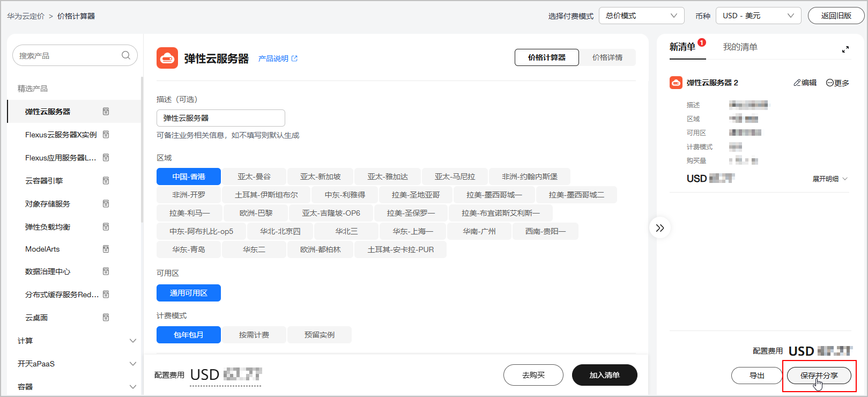Click calculator icon beside 对象存储服务

coord(106,204)
